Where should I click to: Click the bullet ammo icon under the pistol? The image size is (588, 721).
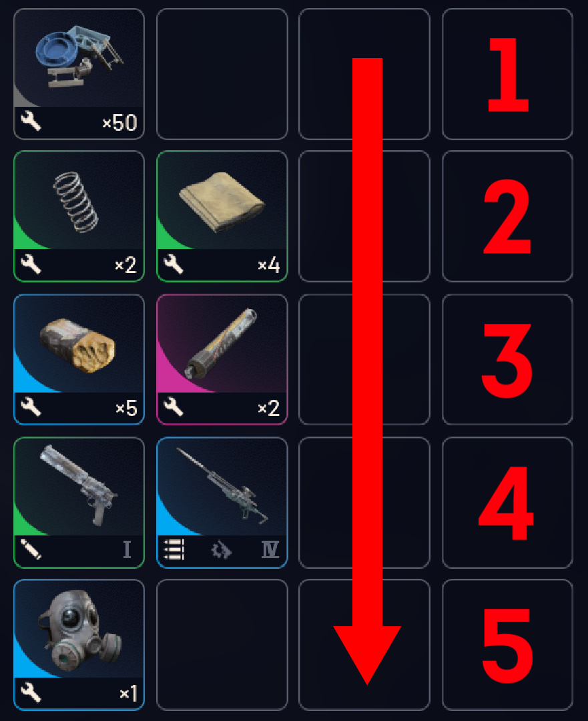point(31,549)
